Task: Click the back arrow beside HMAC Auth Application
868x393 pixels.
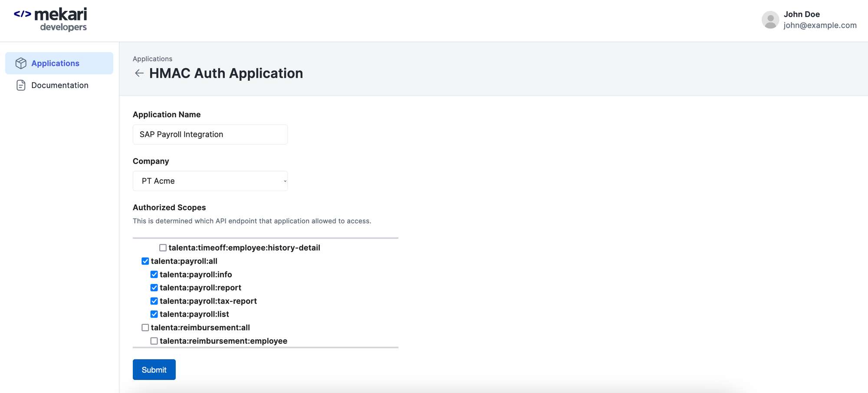Action: [x=139, y=73]
